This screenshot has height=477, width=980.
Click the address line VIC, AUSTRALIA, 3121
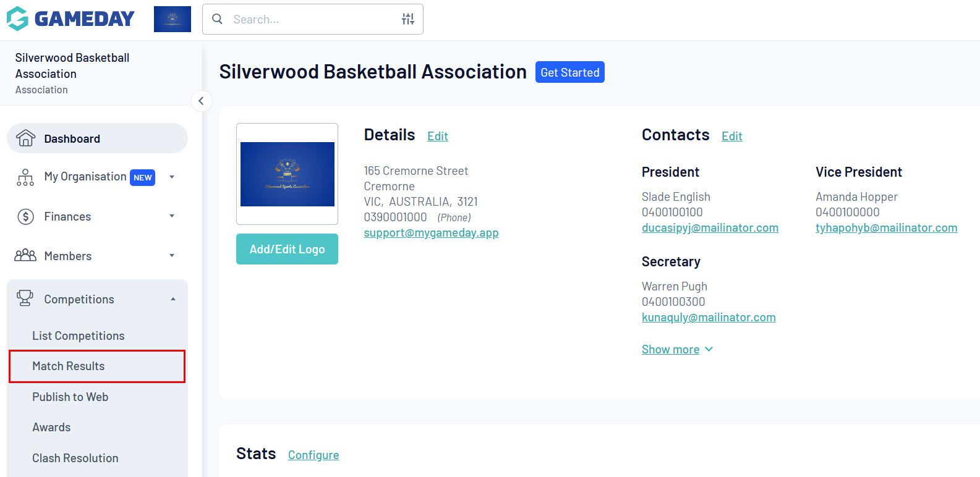[421, 201]
